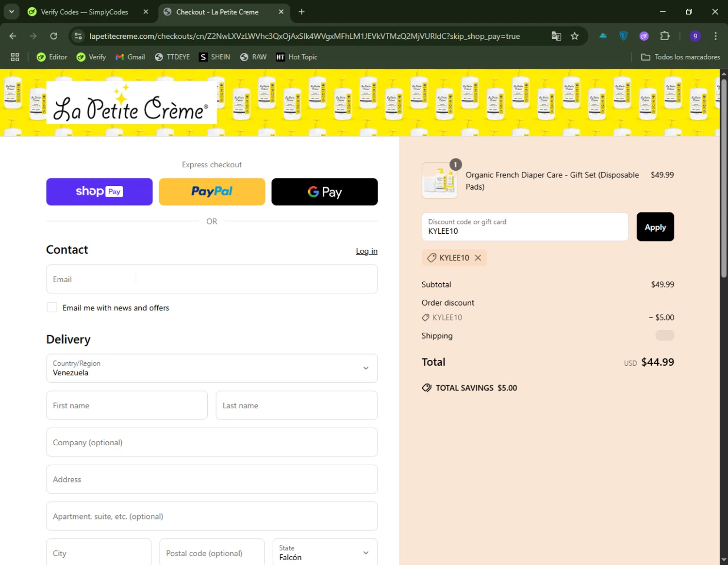Open the Extensions puzzle icon
Viewport: 728px width, 565px height.
pyautogui.click(x=665, y=36)
